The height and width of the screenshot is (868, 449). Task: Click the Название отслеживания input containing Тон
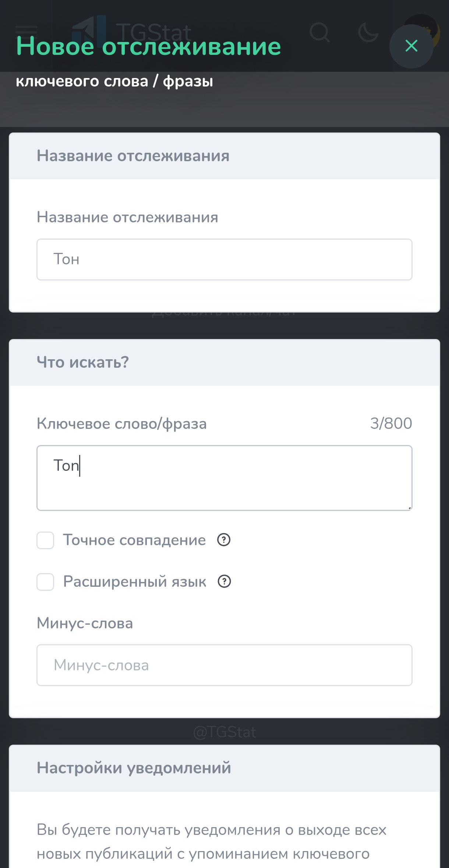[x=224, y=259]
